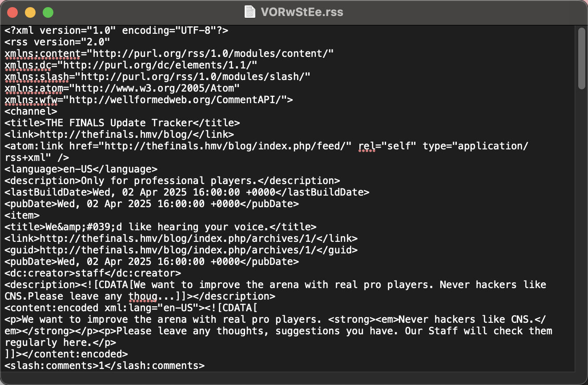Viewport: 588px width, 385px height.
Task: Click the xmlns:wfw CommentAPI line
Action: tap(149, 100)
